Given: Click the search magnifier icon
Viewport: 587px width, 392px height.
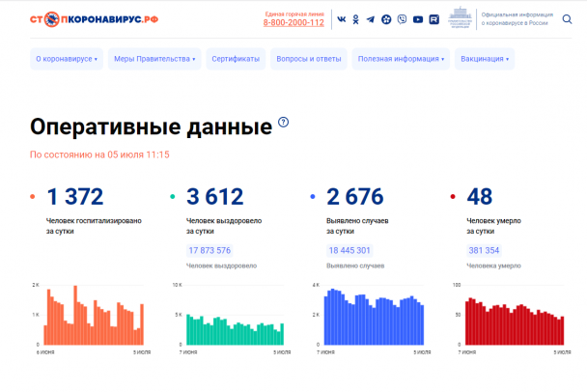Looking at the screenshot, I should tap(567, 19).
